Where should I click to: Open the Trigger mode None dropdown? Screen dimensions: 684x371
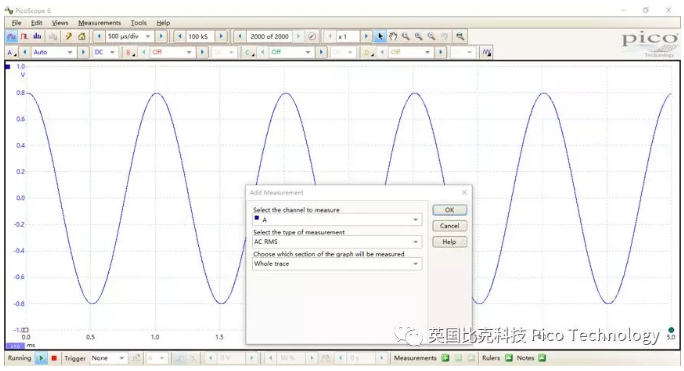coord(108,358)
